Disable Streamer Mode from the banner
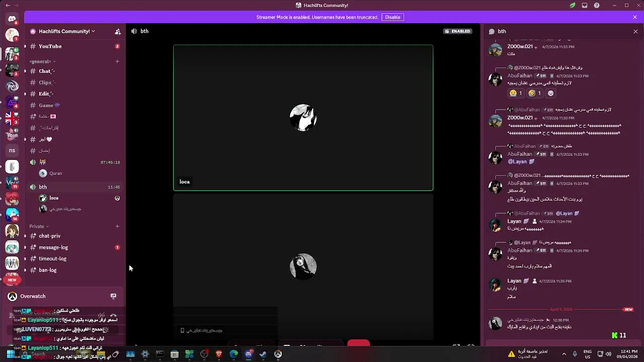 point(392,17)
